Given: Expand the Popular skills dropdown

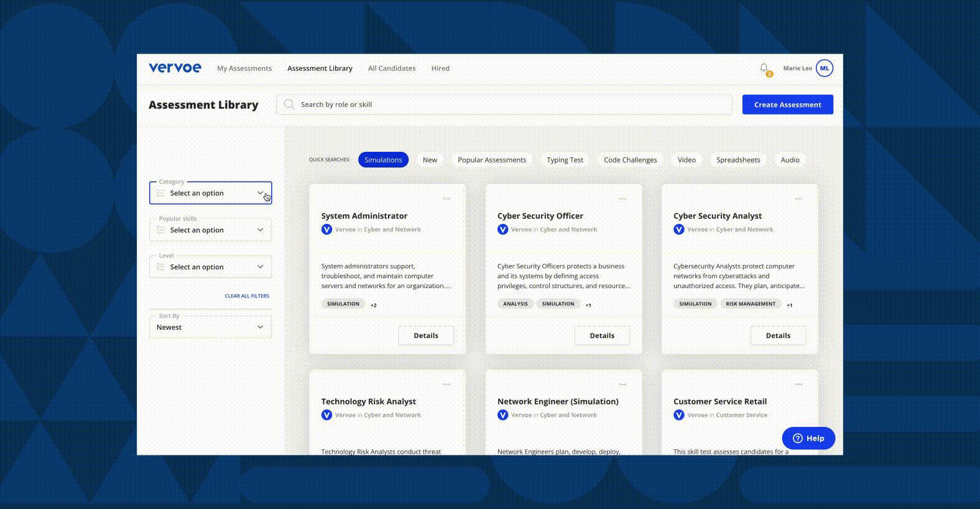Looking at the screenshot, I should (210, 230).
